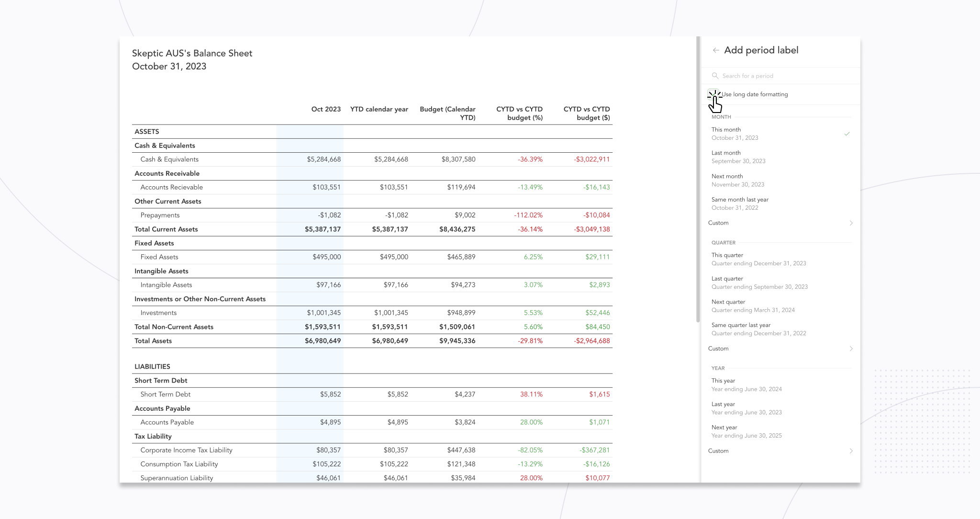Go back using the arrow beside Add period label
Viewport: 980px width, 519px height.
[x=716, y=50]
